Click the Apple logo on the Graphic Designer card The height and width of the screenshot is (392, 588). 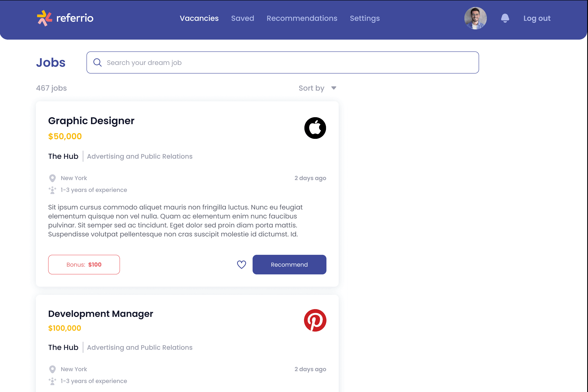[x=315, y=128]
